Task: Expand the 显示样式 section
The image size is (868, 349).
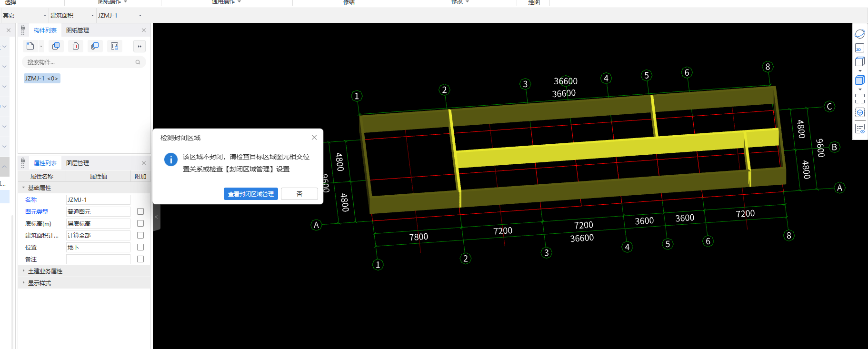Action: (x=23, y=283)
